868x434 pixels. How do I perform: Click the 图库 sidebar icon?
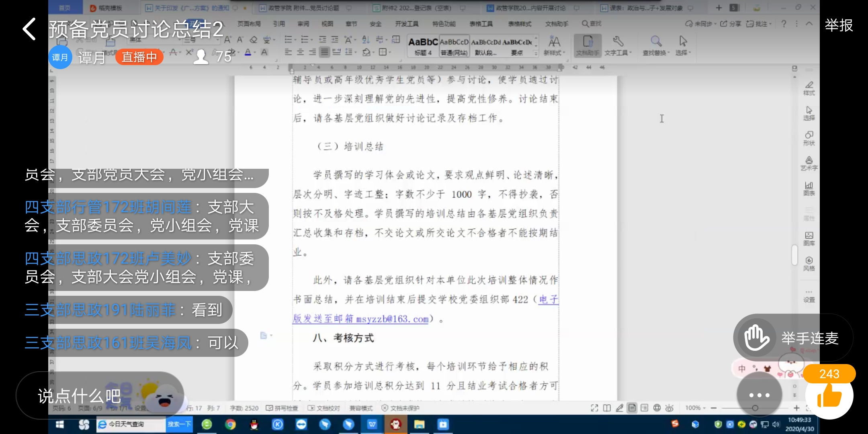click(809, 239)
